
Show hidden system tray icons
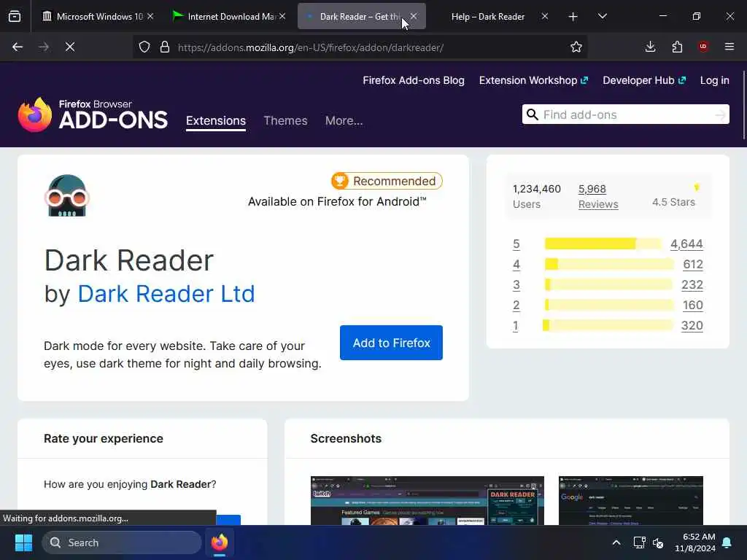point(616,542)
